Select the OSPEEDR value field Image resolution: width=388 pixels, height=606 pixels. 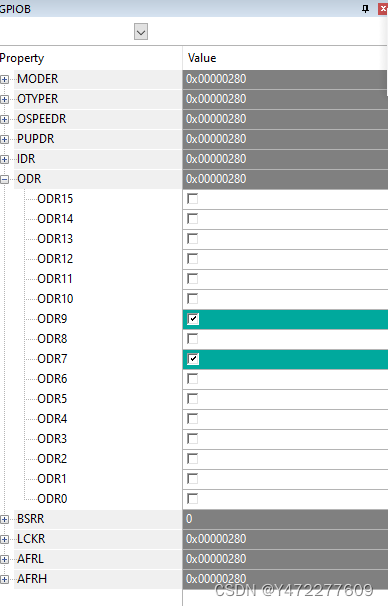pos(285,119)
